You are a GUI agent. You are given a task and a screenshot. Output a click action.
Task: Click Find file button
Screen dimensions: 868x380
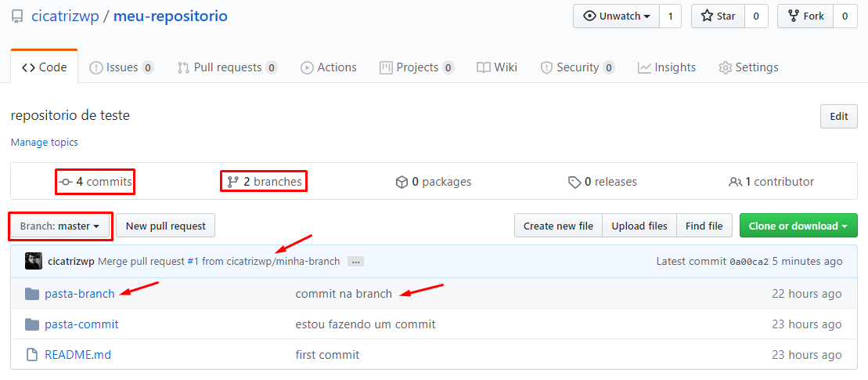704,226
